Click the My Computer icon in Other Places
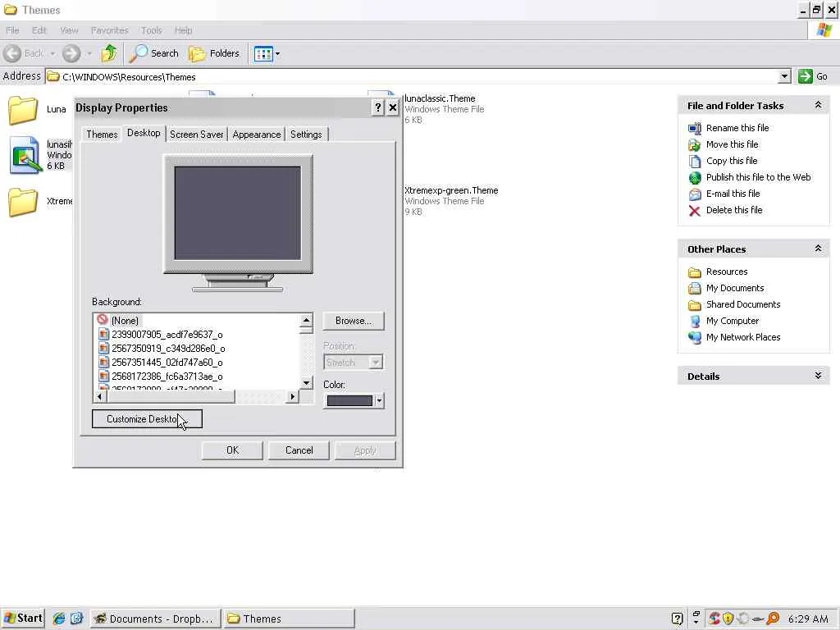The image size is (840, 630). pyautogui.click(x=694, y=322)
